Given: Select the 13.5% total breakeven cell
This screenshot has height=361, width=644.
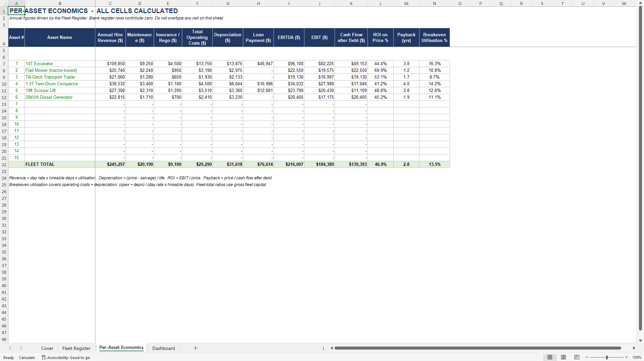Looking at the screenshot, I should [435, 165].
